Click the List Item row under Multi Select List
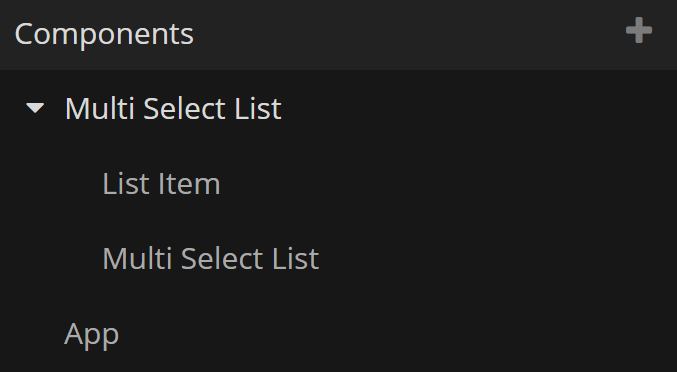677x372 pixels. tap(338, 184)
